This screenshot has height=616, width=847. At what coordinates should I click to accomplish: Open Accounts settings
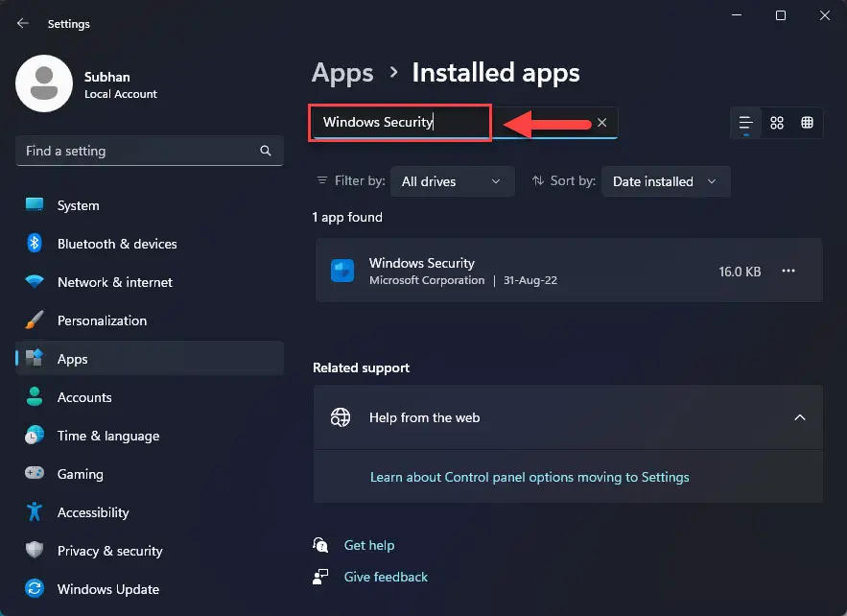tap(150, 397)
